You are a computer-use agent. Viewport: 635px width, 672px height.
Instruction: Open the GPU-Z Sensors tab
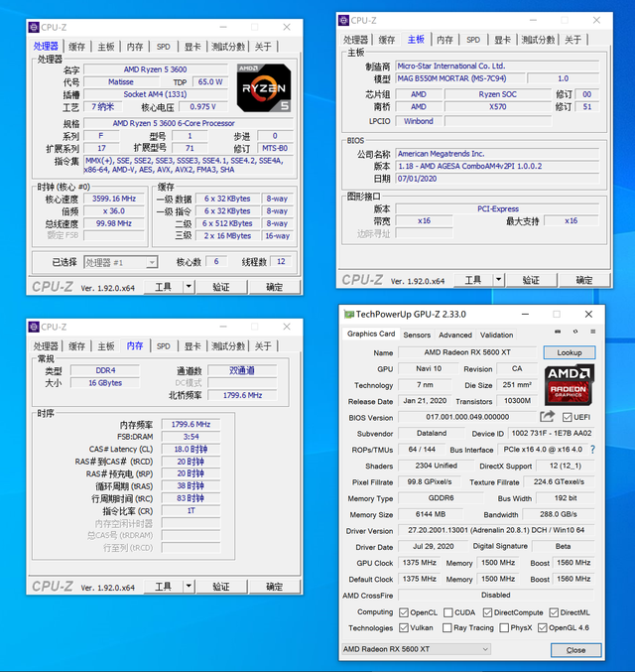click(417, 335)
